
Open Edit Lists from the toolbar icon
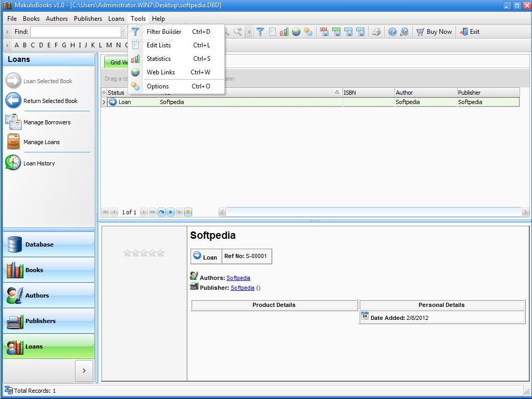[x=272, y=32]
